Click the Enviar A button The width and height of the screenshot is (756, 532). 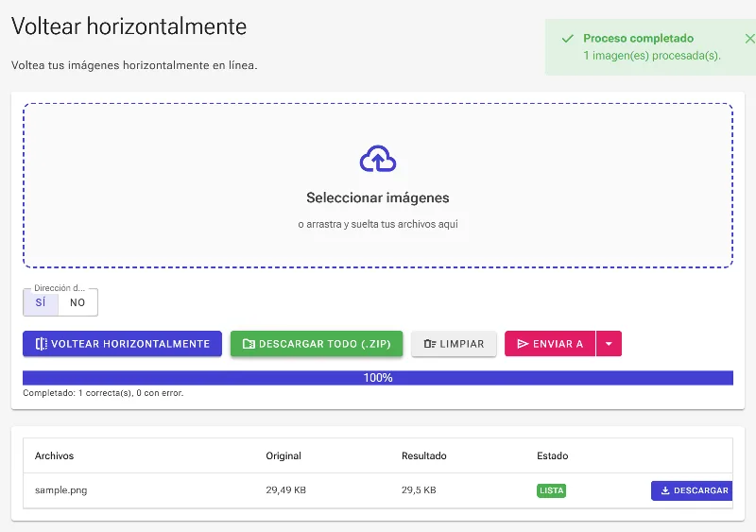click(550, 344)
